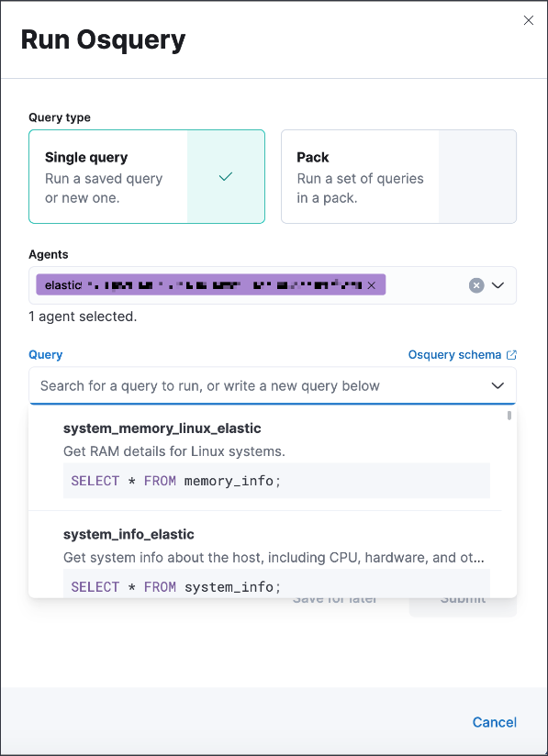Dismiss the Run Osquery flyout with the X
Image resolution: width=548 pixels, height=756 pixels.
(528, 19)
